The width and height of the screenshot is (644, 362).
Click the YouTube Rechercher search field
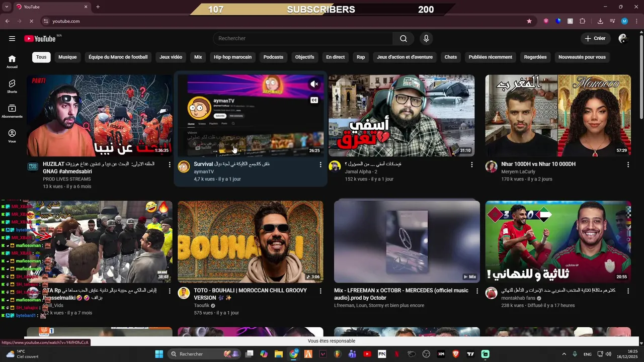pos(302,39)
